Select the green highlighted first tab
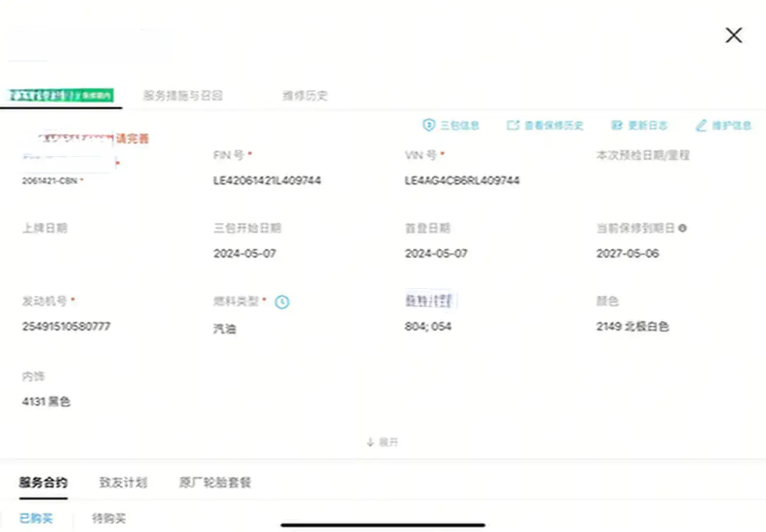 pyautogui.click(x=61, y=95)
